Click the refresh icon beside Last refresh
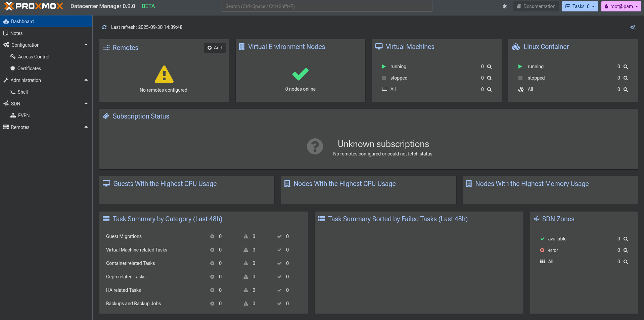This screenshot has height=320, width=644. point(104,27)
